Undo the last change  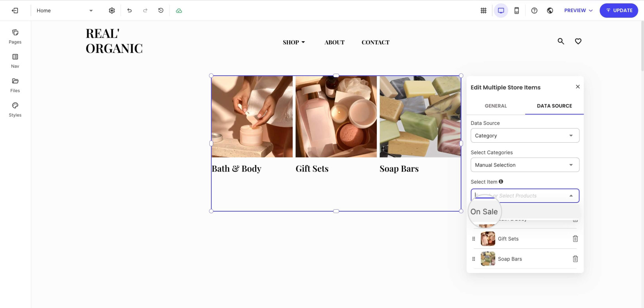(x=130, y=11)
